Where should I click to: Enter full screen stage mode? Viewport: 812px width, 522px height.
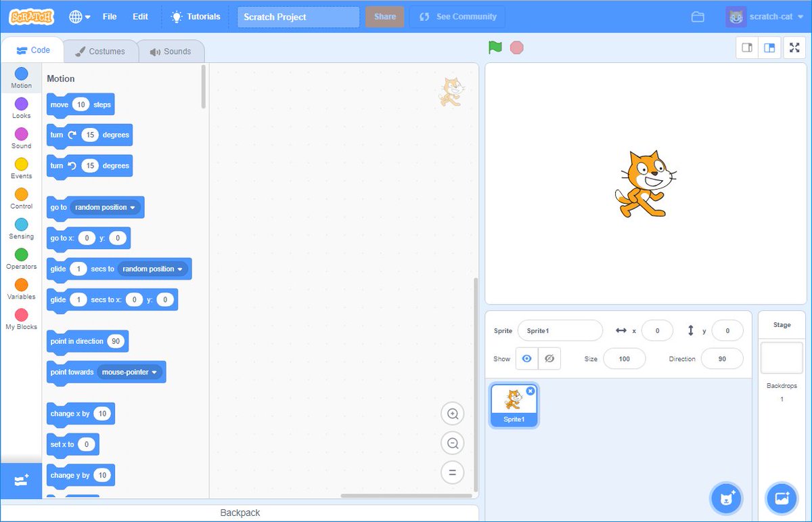(794, 47)
